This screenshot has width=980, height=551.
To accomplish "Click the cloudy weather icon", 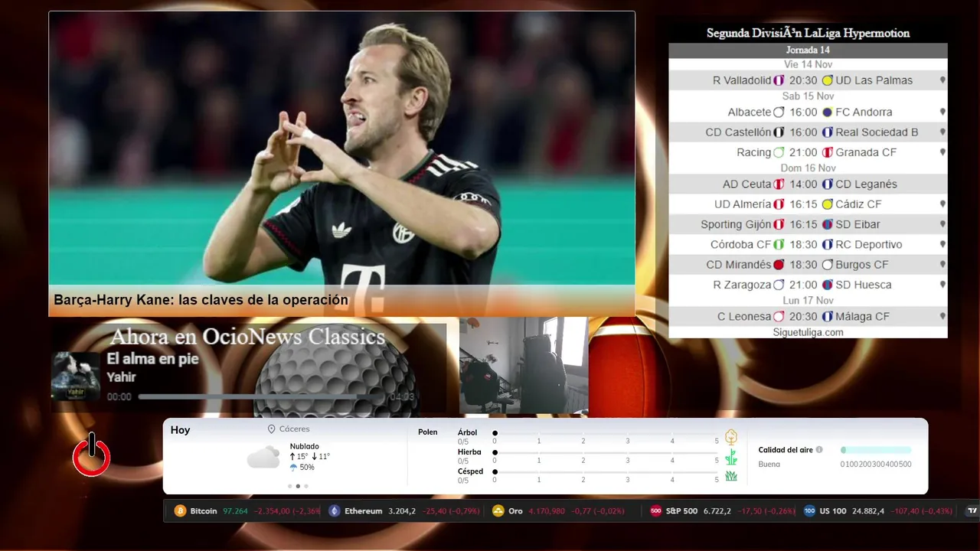I will click(263, 457).
